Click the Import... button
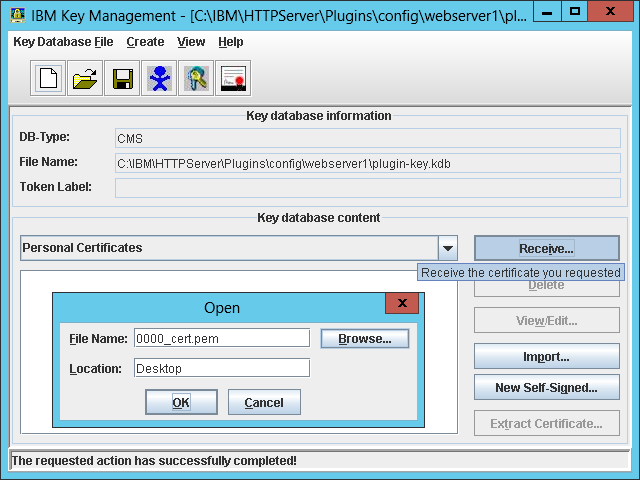640x480 pixels. [x=547, y=357]
